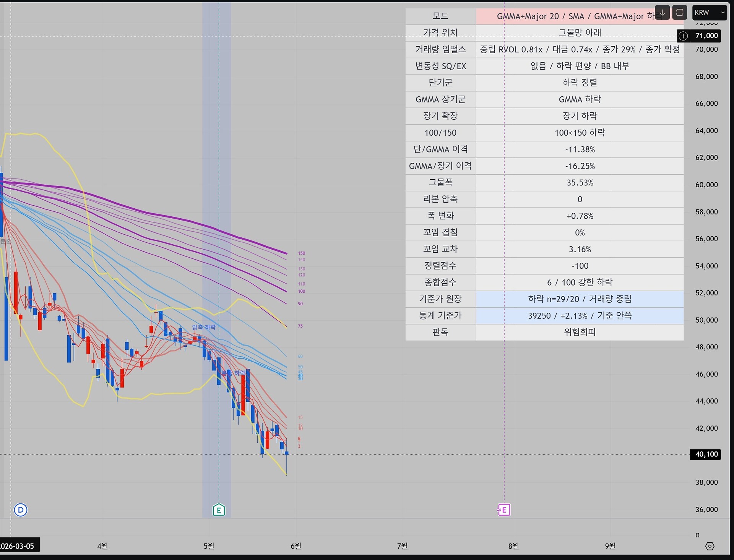734x560 pixels.
Task: Select the '리본 압축' row label
Action: (440, 199)
